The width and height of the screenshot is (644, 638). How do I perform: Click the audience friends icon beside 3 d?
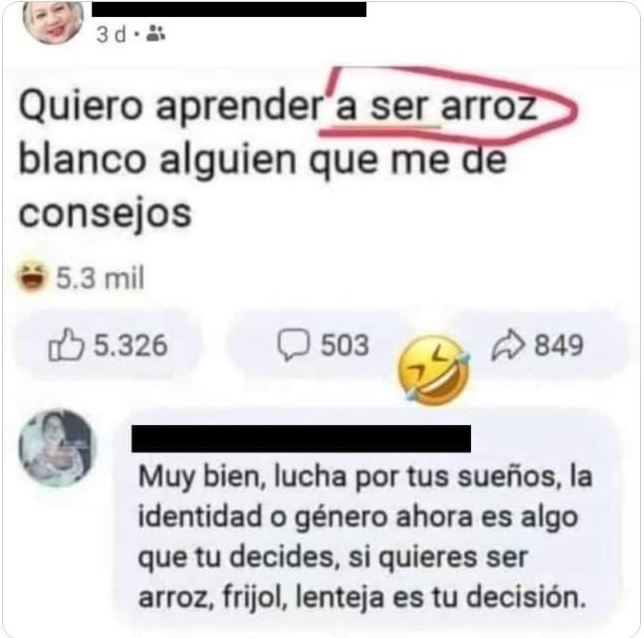pyautogui.click(x=156, y=33)
